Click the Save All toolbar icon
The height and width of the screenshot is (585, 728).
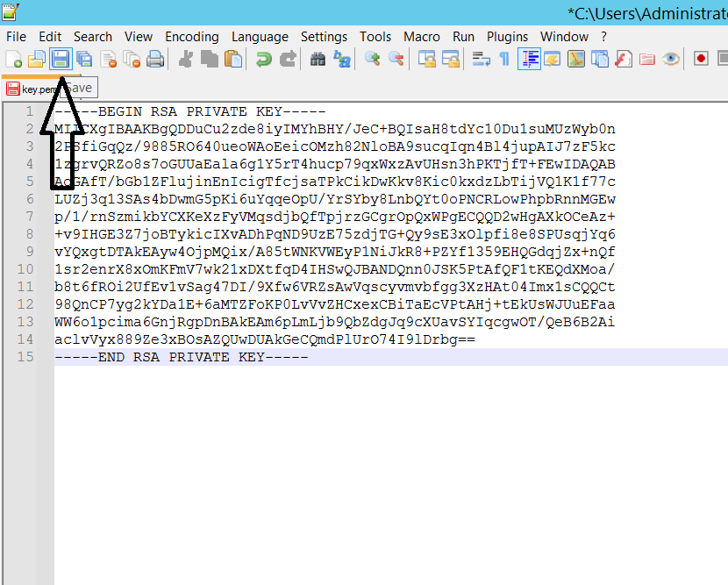(x=84, y=59)
